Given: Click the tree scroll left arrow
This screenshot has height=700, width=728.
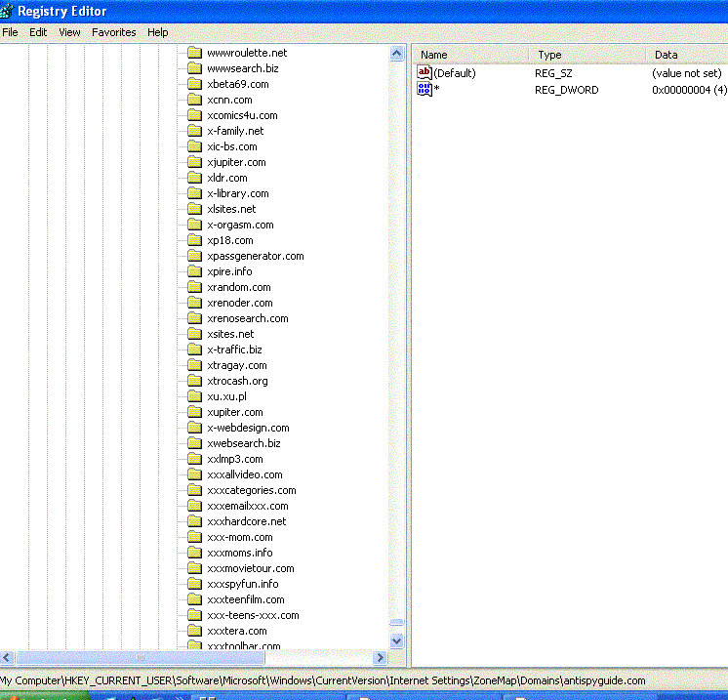Looking at the screenshot, I should [7, 658].
